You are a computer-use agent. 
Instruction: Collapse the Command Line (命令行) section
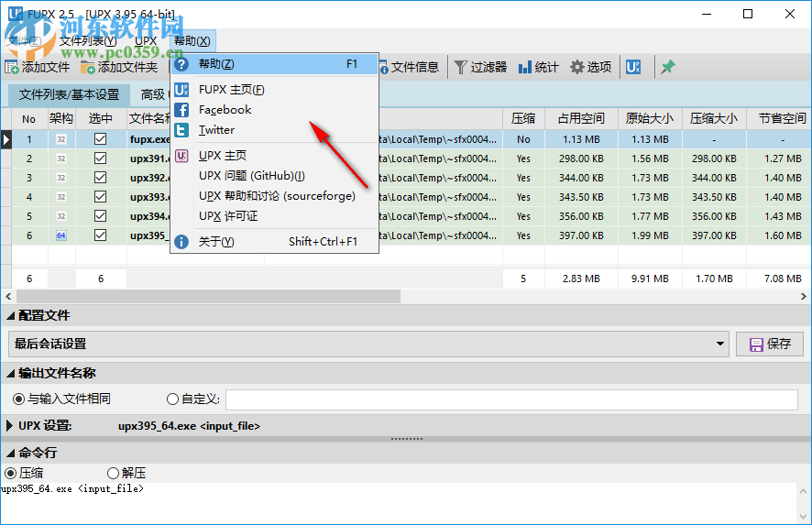[x=10, y=453]
